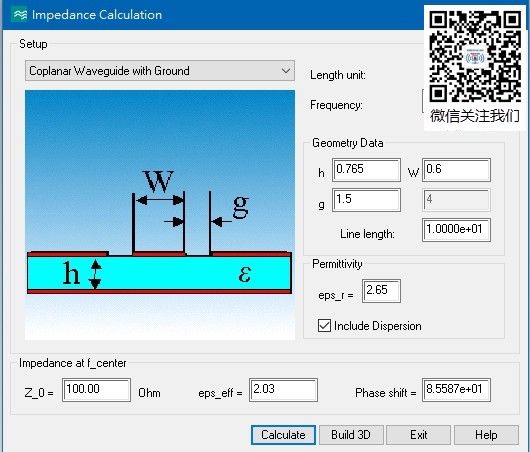Click the eps_eff result field
530x452 pixels.
[x=283, y=390]
